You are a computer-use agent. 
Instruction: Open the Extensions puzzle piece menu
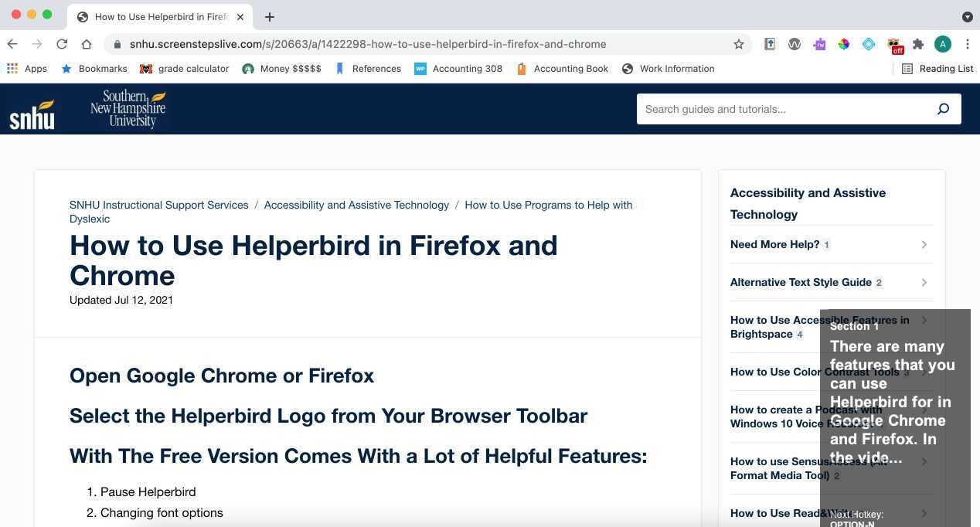tap(918, 44)
